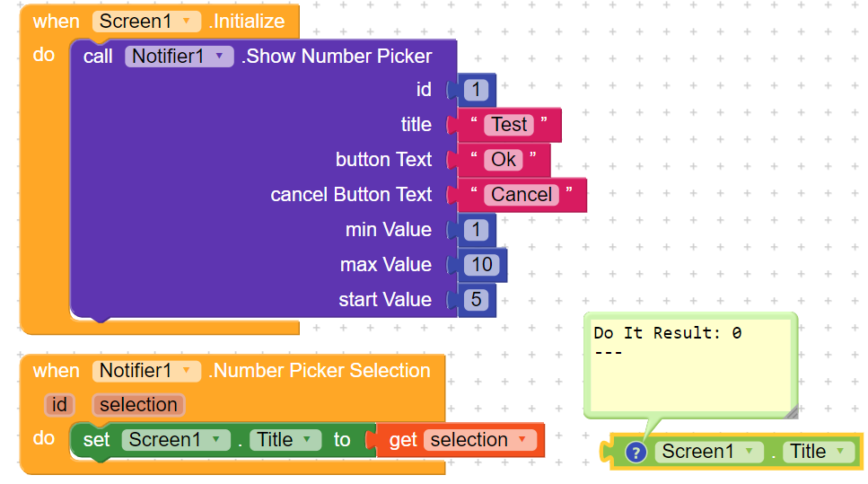Click the start Value number 5

(x=476, y=300)
